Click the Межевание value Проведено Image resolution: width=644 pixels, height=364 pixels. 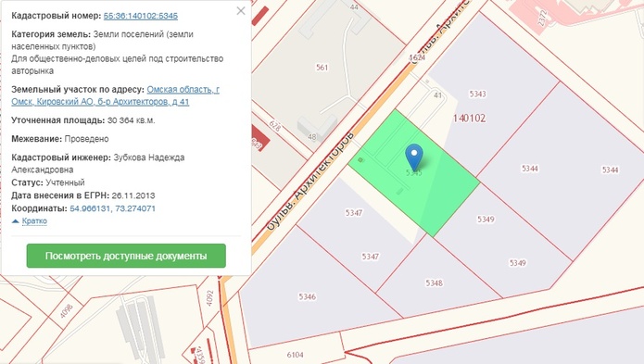pos(86,139)
